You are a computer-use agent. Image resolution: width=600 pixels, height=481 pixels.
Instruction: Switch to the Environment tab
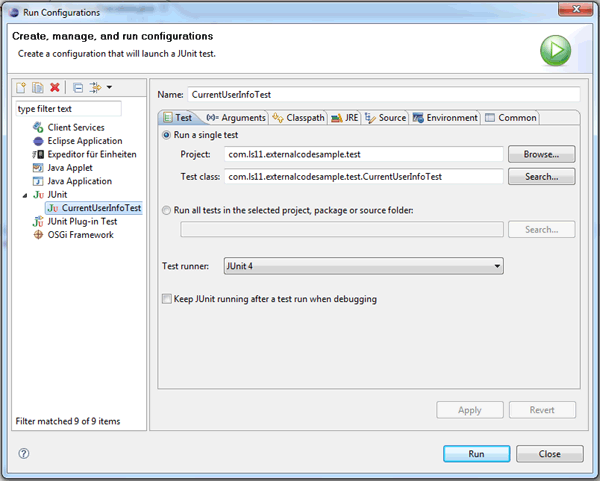point(445,118)
